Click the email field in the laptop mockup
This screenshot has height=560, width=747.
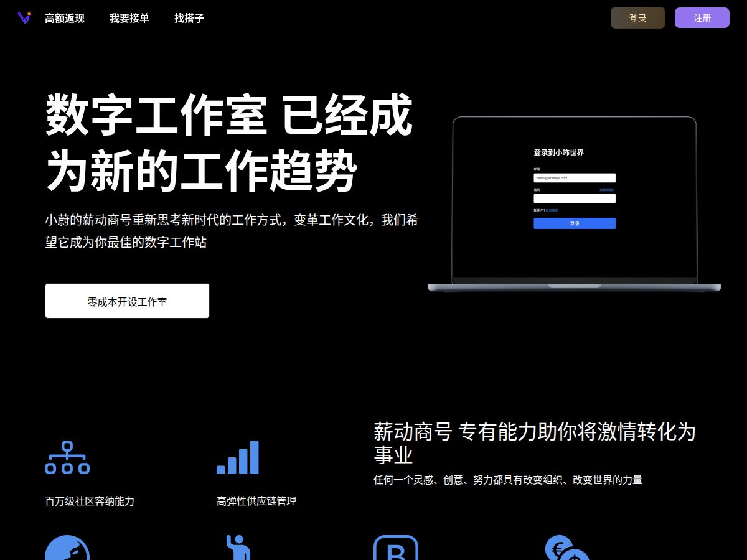(575, 178)
